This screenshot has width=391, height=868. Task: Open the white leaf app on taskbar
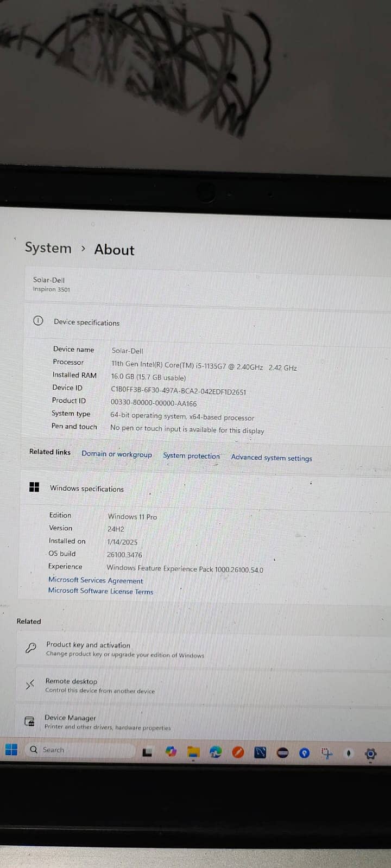349,753
